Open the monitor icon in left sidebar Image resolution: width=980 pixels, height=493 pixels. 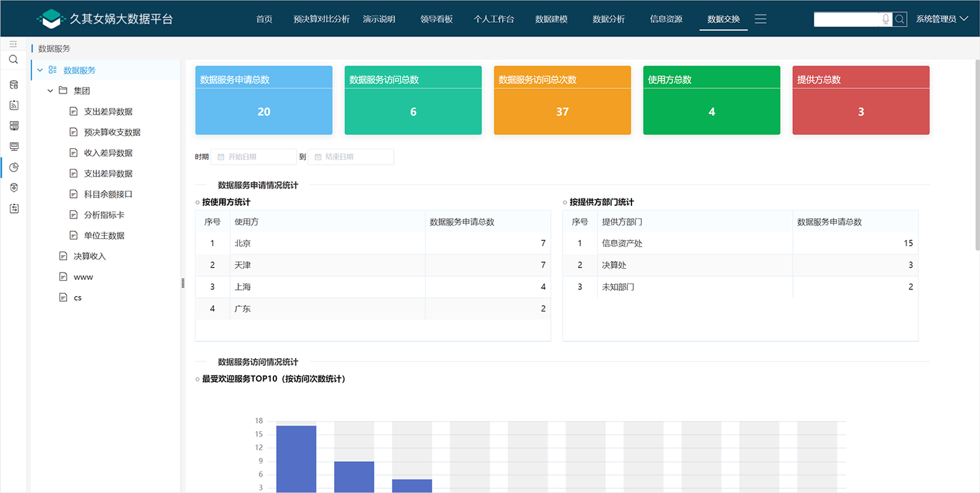14,146
